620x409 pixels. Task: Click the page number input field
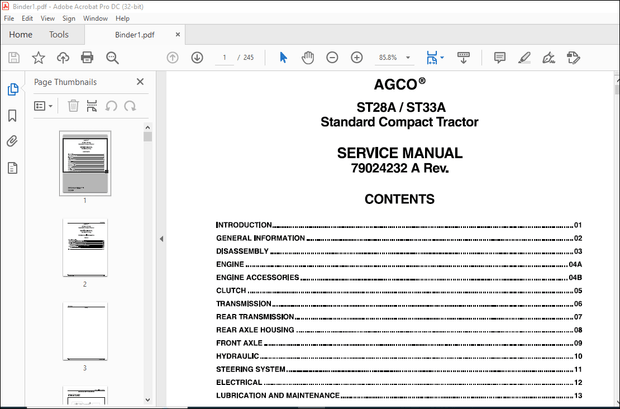pyautogui.click(x=224, y=58)
